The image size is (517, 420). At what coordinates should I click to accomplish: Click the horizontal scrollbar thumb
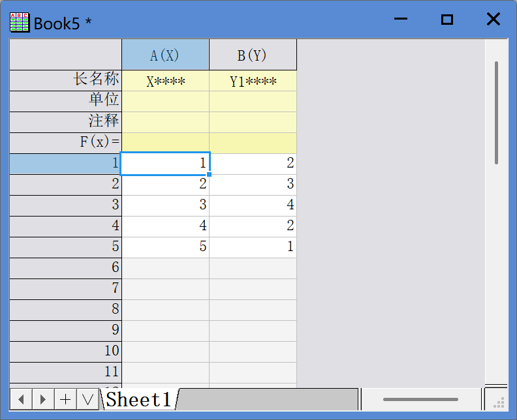coord(420,399)
